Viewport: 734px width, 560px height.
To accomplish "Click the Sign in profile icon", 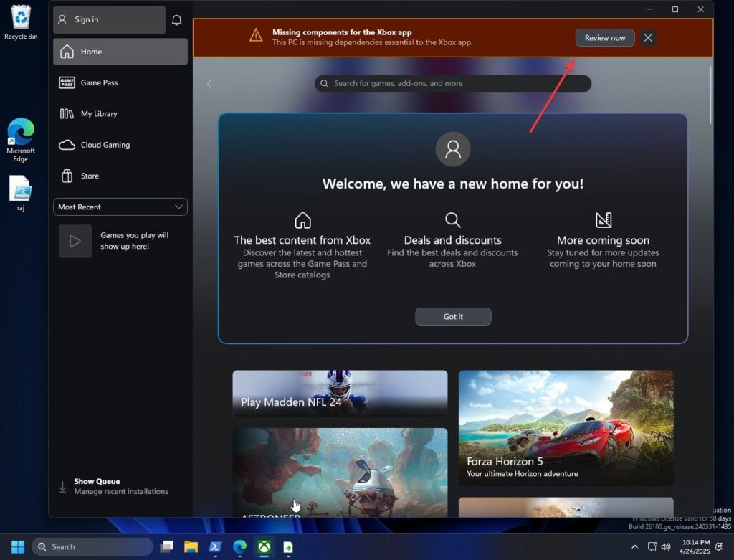I will point(62,19).
